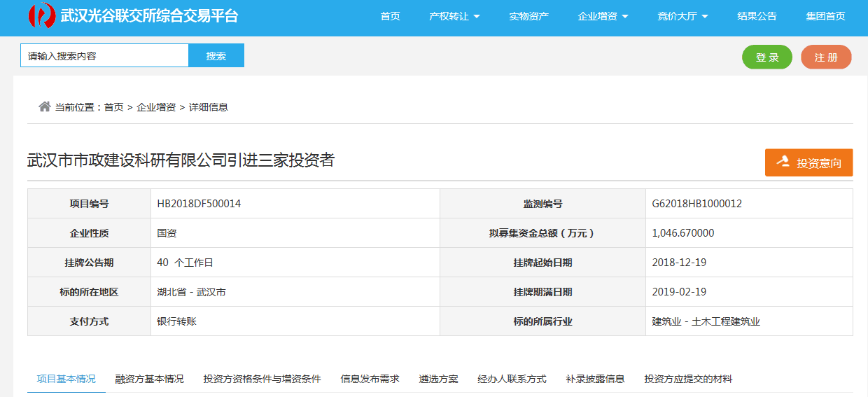Open the 遴选方案 tab
This screenshot has width=868, height=397.
click(x=439, y=379)
